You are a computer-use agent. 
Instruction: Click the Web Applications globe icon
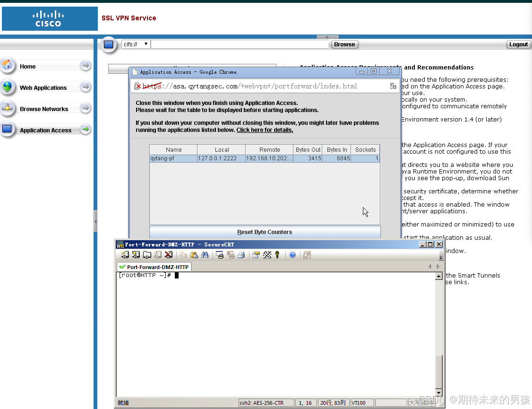coord(7,87)
